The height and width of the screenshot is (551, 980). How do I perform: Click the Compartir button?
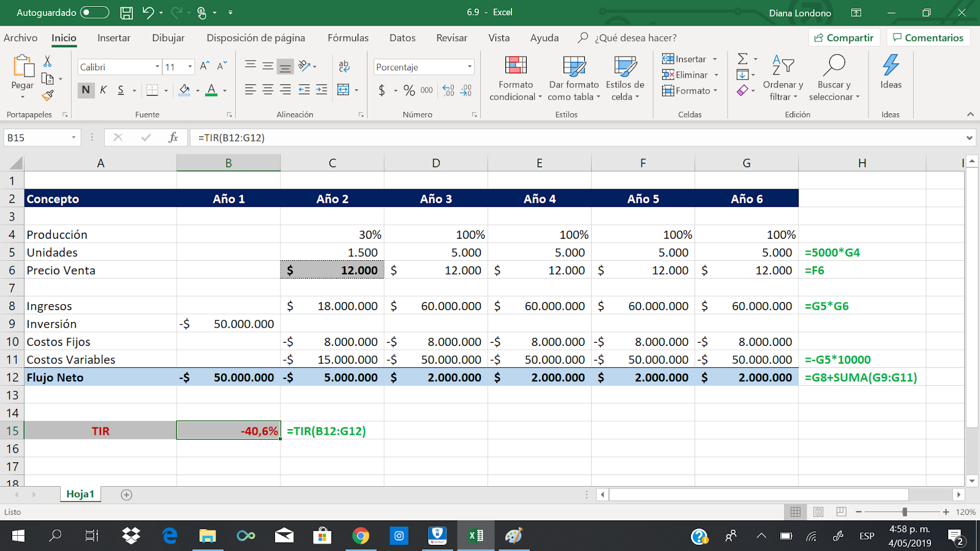[844, 37]
